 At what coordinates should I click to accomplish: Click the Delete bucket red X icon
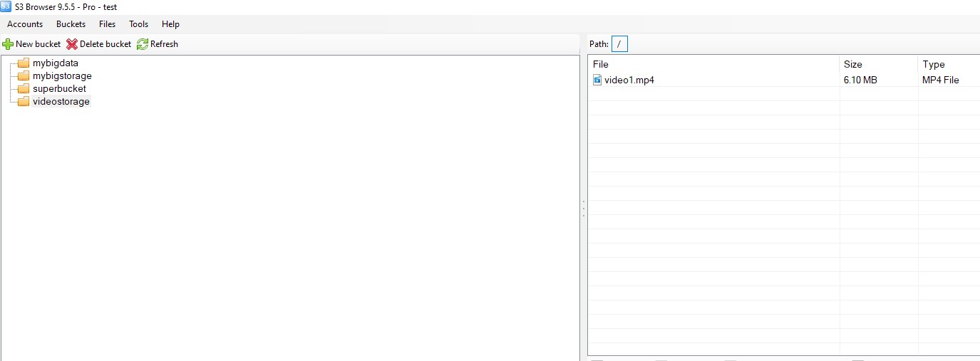[x=72, y=44]
